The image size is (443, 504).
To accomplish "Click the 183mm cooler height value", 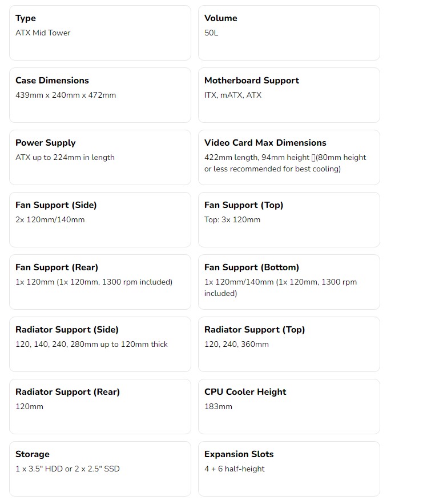I will click(x=218, y=407).
